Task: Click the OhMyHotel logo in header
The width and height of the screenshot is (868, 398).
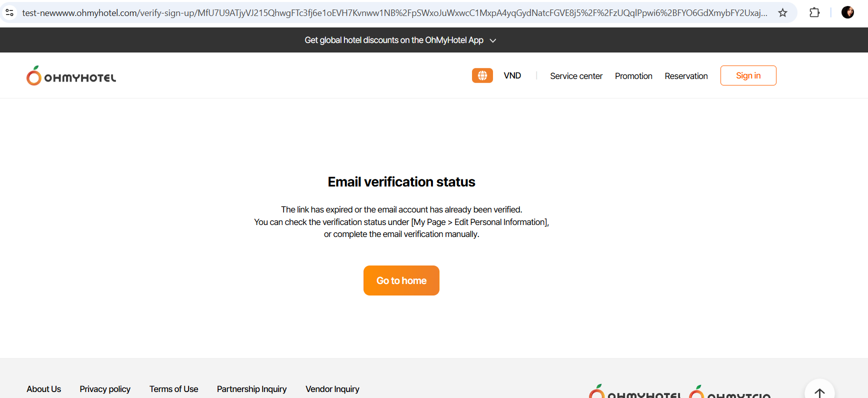Action: [71, 76]
